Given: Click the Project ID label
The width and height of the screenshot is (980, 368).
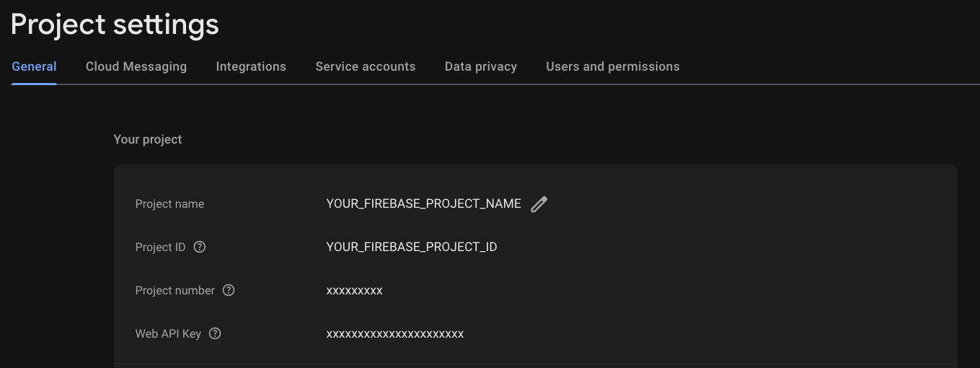Looking at the screenshot, I should 160,247.
